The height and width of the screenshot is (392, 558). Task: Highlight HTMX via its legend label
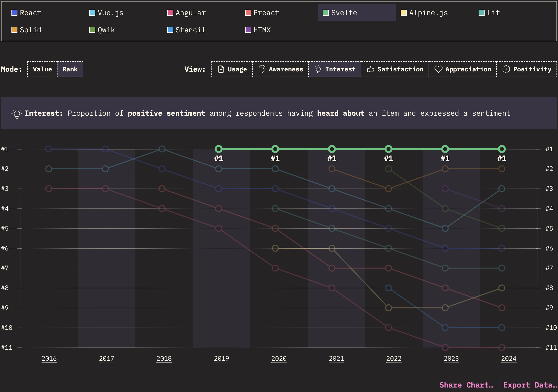(x=262, y=30)
